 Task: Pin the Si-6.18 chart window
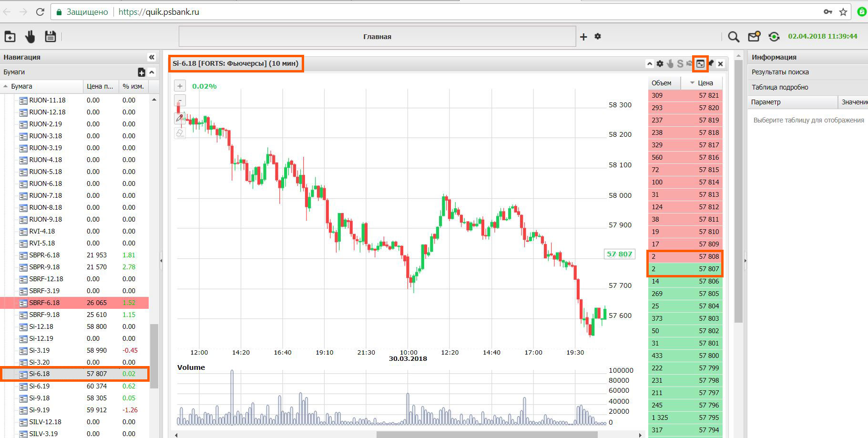(711, 63)
